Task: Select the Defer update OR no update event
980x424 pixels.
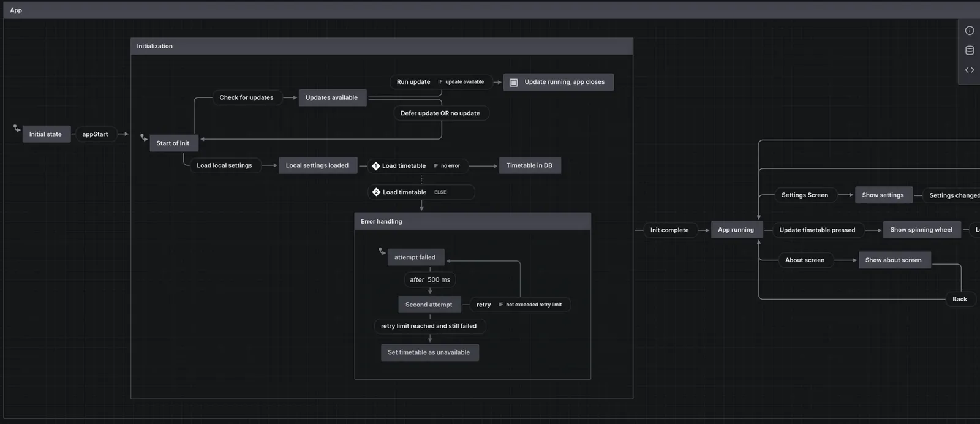Action: click(x=440, y=113)
